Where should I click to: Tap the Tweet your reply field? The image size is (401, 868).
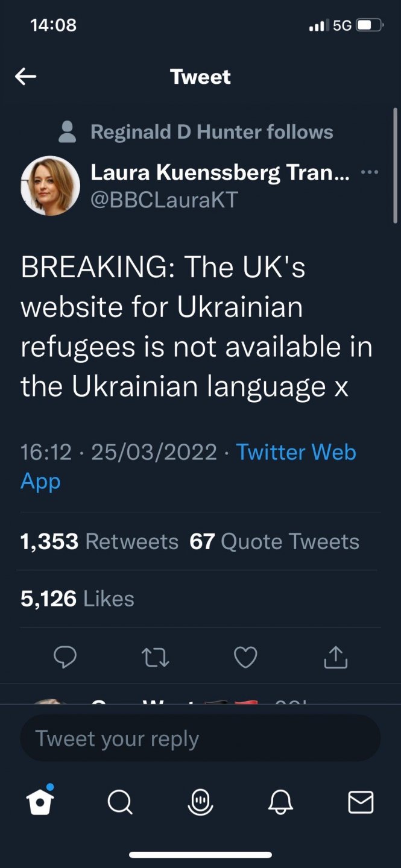click(x=200, y=738)
